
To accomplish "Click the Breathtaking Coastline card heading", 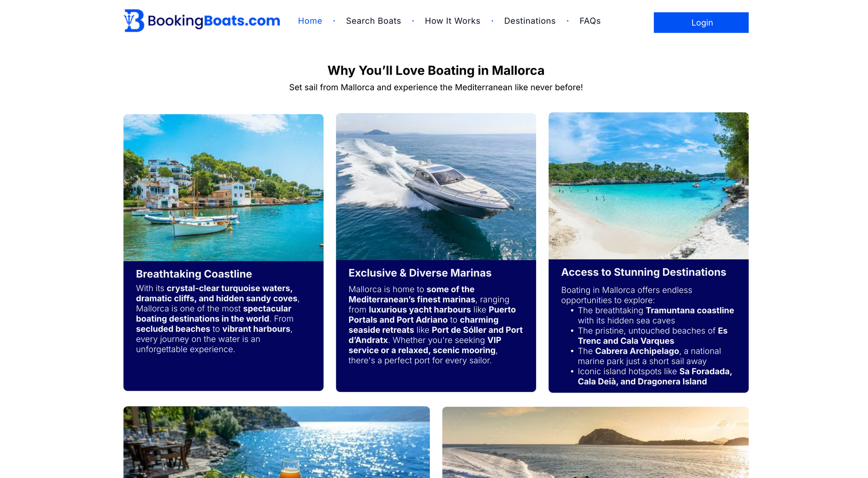I will [194, 274].
